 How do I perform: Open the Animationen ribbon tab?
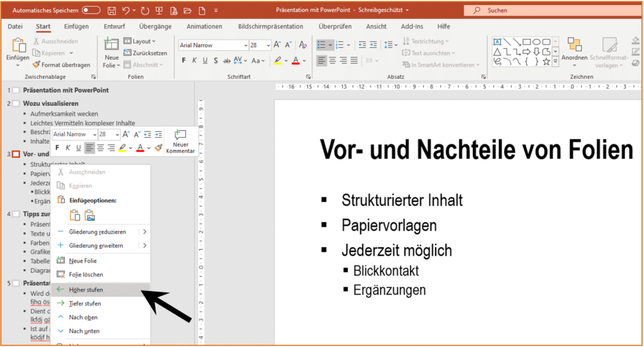[x=204, y=26]
